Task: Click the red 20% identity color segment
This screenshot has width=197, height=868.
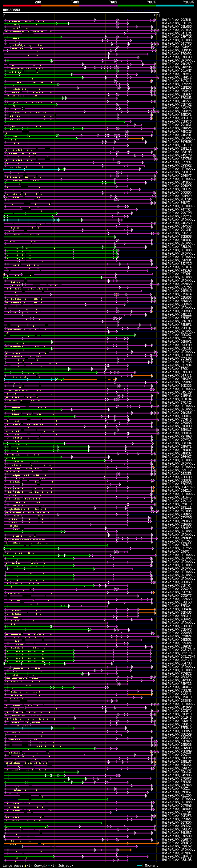Action: [x=22, y=6]
